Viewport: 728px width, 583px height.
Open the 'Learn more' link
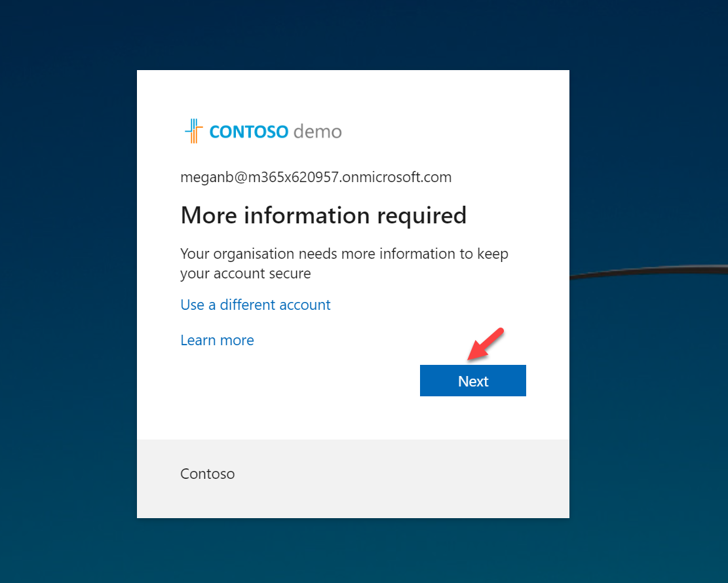(218, 340)
